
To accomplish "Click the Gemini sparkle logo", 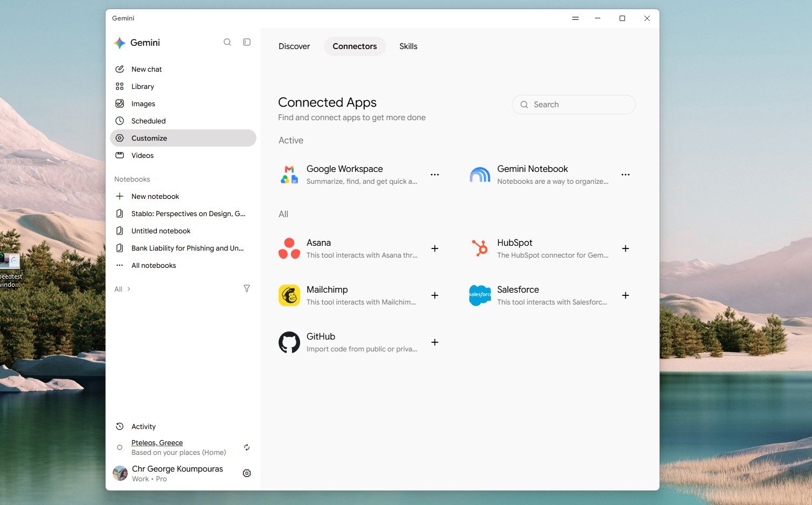I will pos(120,43).
